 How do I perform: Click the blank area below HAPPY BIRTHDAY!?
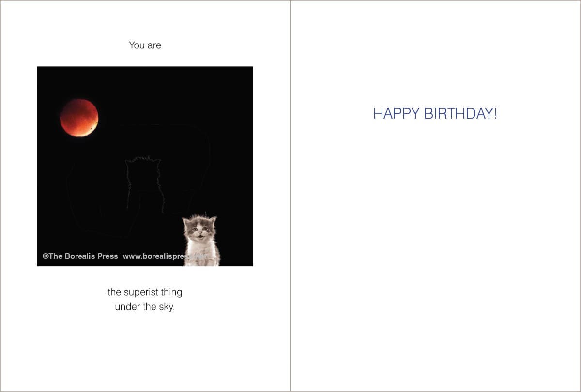pyautogui.click(x=435, y=252)
